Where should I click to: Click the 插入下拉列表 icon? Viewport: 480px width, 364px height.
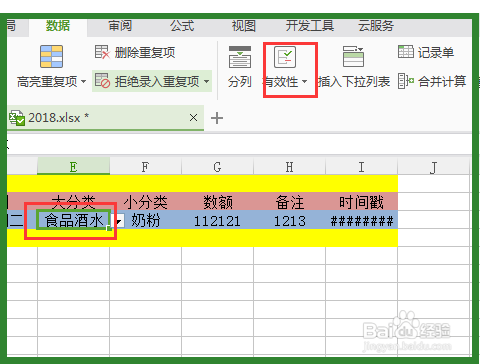coord(353,57)
